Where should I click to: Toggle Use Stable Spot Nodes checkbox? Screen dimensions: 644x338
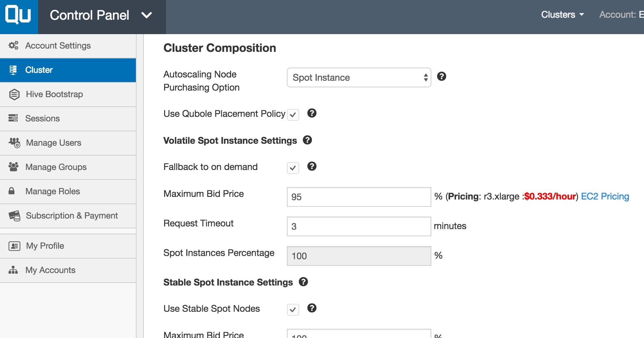293,310
